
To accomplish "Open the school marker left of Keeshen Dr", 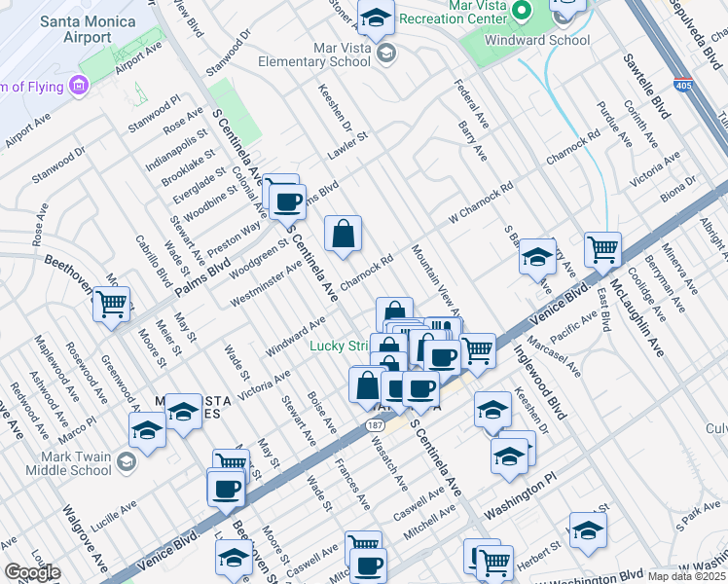I will [x=493, y=413].
